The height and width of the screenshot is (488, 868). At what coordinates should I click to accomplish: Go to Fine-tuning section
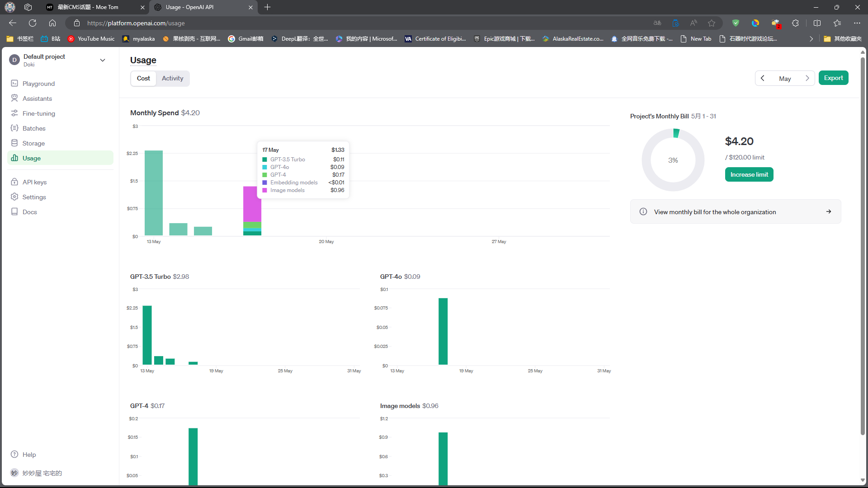(38, 113)
